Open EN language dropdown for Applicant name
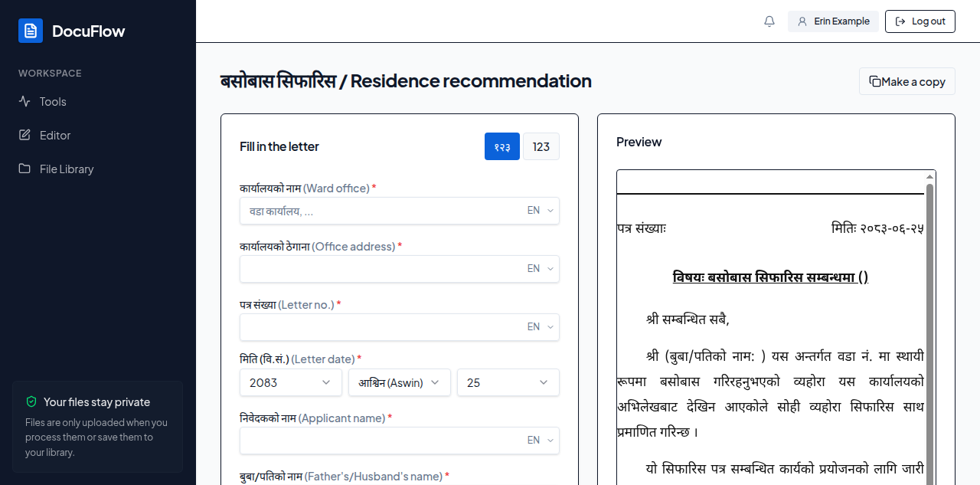The width and height of the screenshot is (980, 485). [x=541, y=441]
